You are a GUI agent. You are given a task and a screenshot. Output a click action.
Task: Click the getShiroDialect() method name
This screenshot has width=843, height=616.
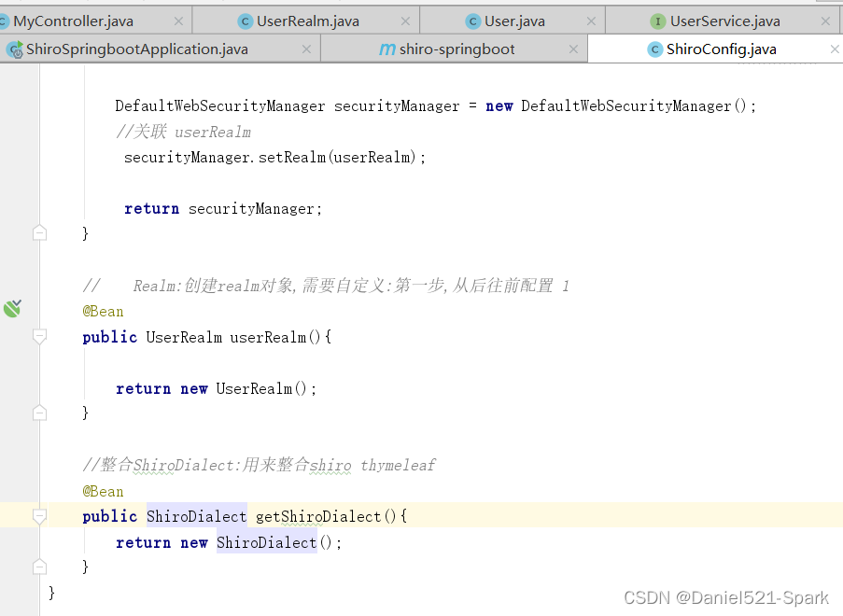point(318,516)
